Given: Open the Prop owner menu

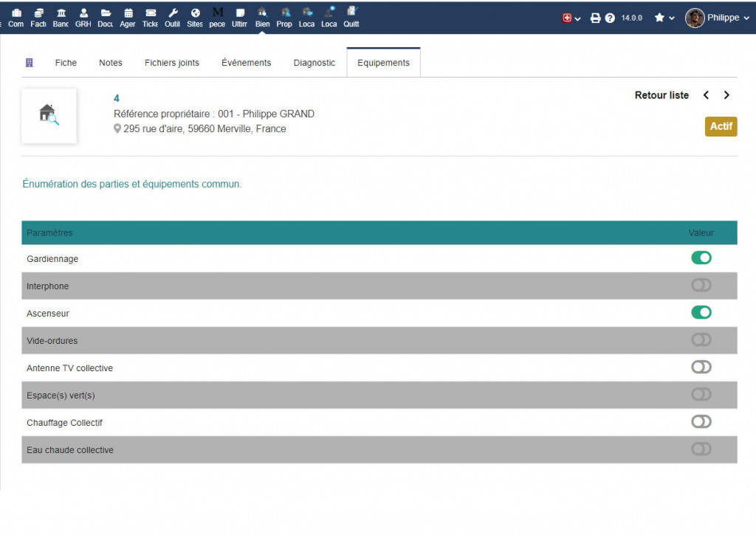Looking at the screenshot, I should (284, 18).
